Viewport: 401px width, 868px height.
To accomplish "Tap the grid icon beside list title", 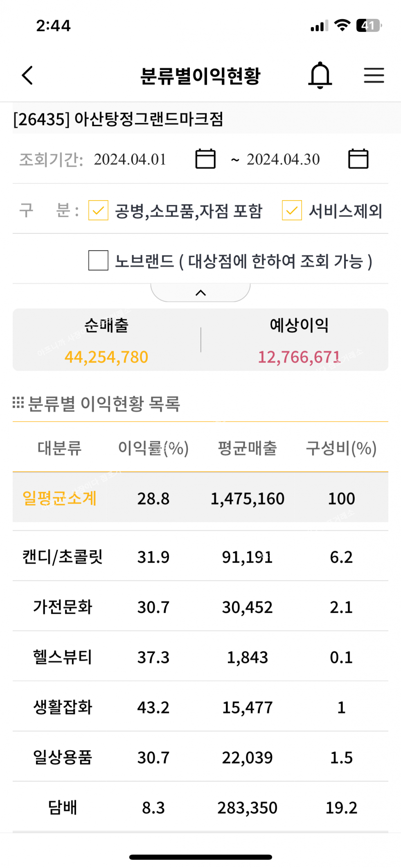I will pyautogui.click(x=18, y=403).
